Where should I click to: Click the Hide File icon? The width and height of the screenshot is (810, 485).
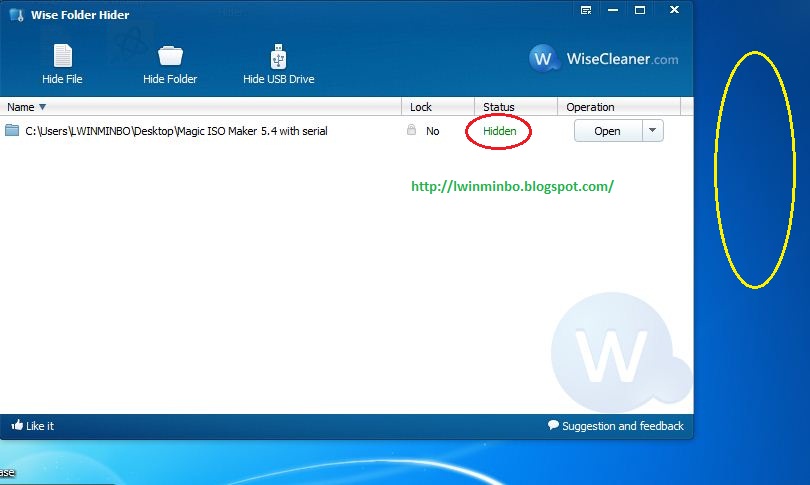(x=63, y=56)
